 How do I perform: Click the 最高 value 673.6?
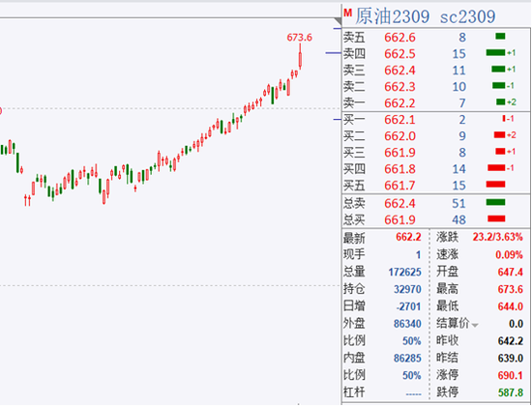(511, 289)
